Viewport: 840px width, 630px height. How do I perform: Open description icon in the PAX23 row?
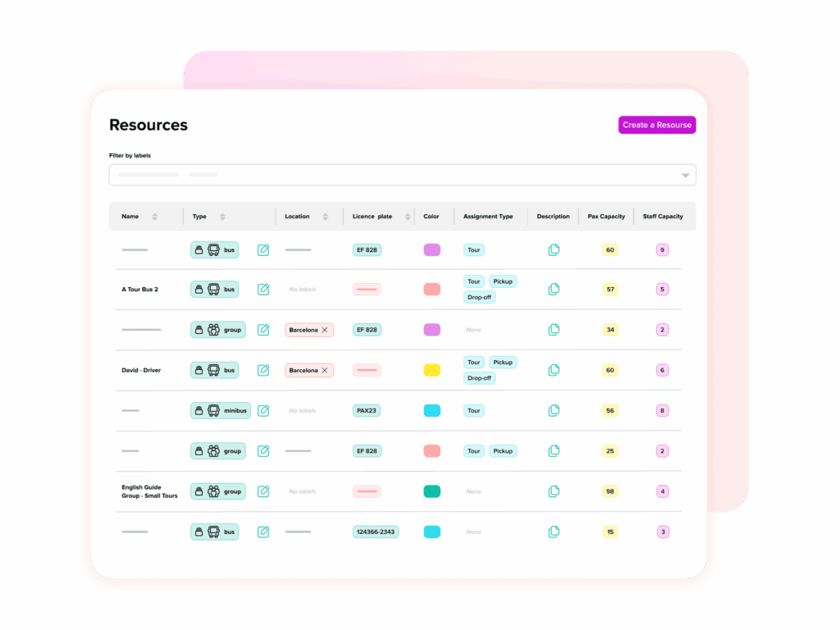(554, 410)
